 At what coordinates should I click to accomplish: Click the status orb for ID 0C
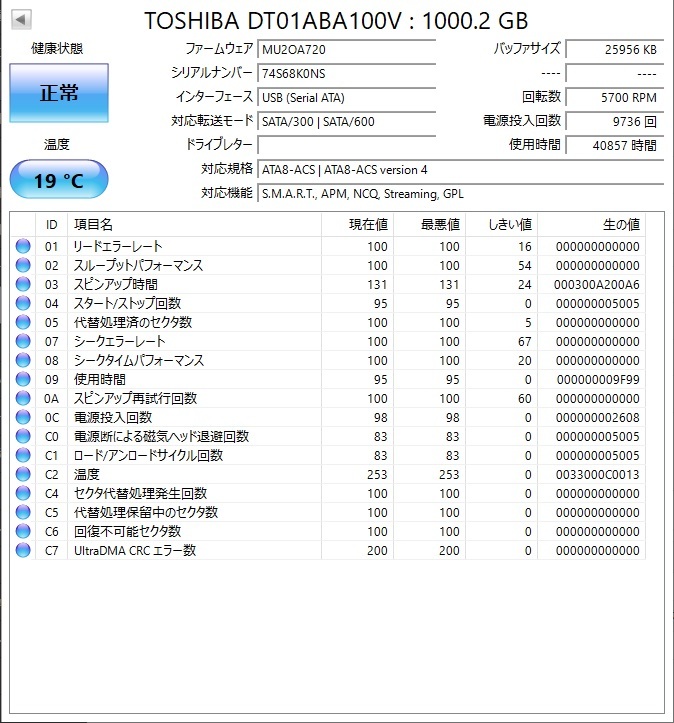click(23, 417)
